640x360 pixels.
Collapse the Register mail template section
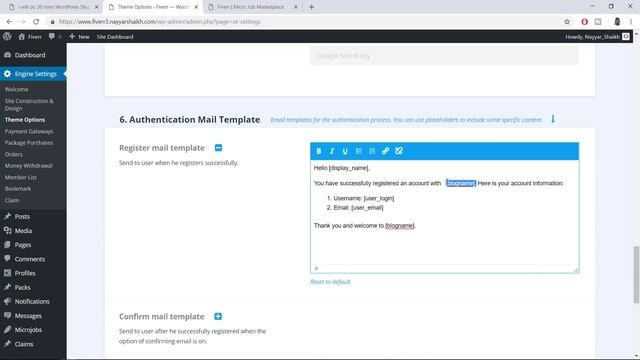pyautogui.click(x=218, y=148)
